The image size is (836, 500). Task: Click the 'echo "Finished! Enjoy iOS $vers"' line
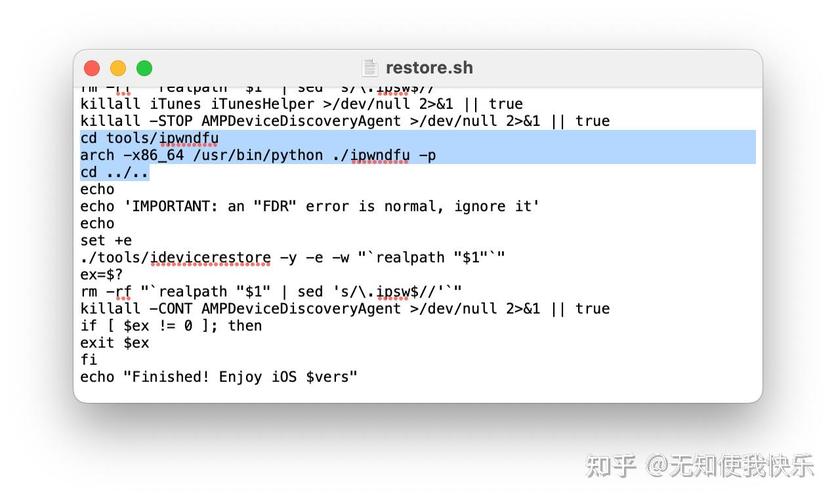point(219,377)
